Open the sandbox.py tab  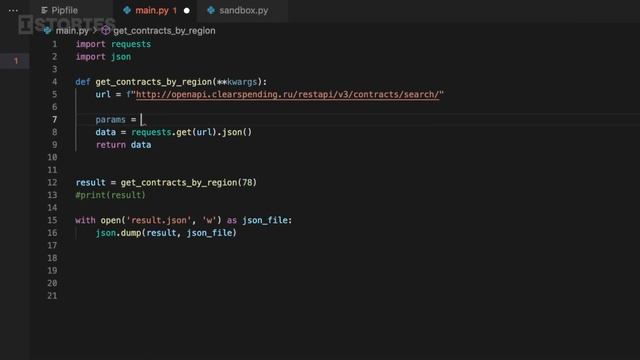click(243, 10)
